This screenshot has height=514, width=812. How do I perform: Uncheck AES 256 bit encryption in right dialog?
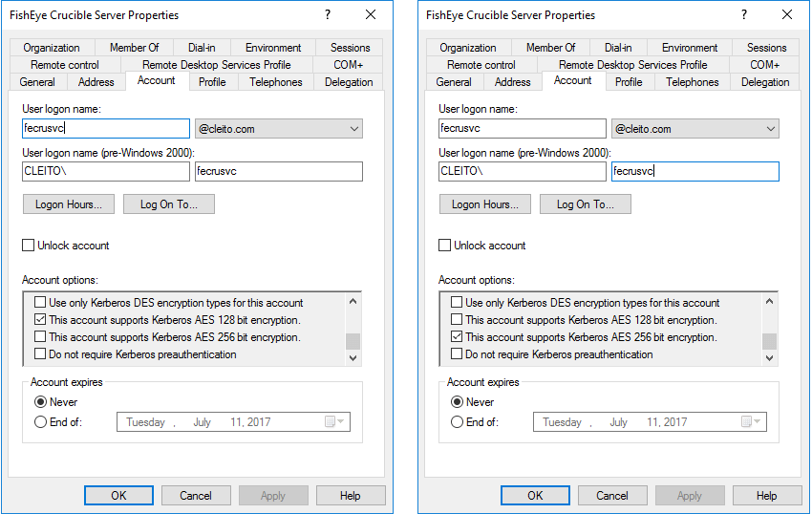[457, 336]
